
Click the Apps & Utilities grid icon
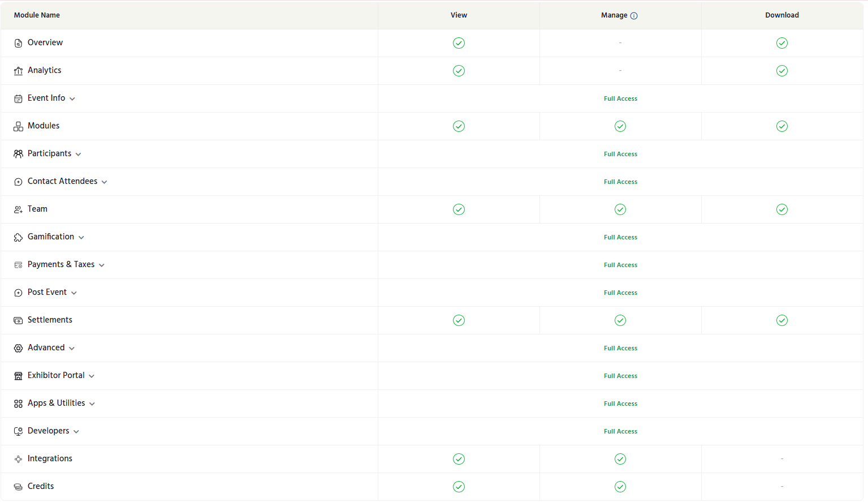coord(18,404)
